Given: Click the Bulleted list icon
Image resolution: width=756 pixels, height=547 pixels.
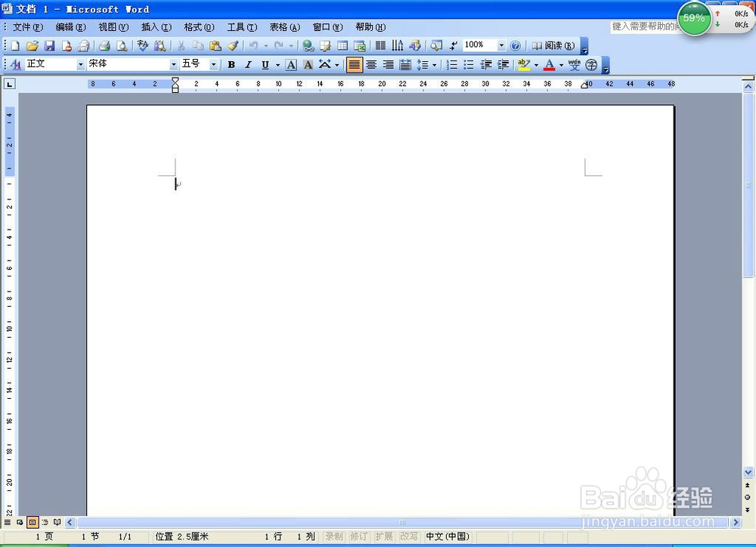Looking at the screenshot, I should [x=469, y=64].
